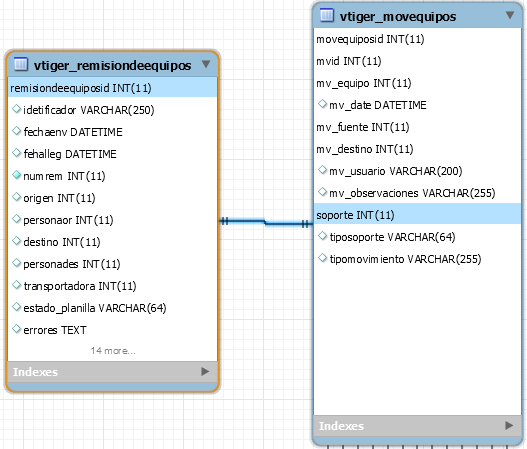The image size is (527, 449).
Task: Show the 14 more columns
Action: pyautogui.click(x=113, y=351)
